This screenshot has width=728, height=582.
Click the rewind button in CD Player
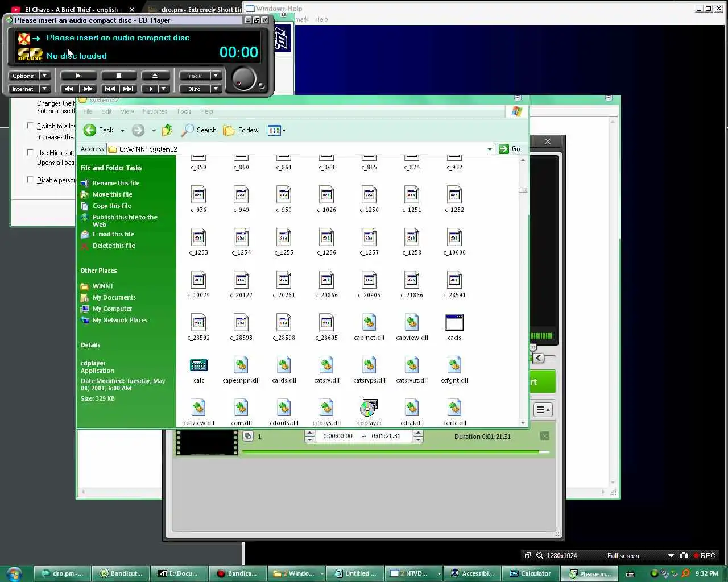click(x=69, y=89)
